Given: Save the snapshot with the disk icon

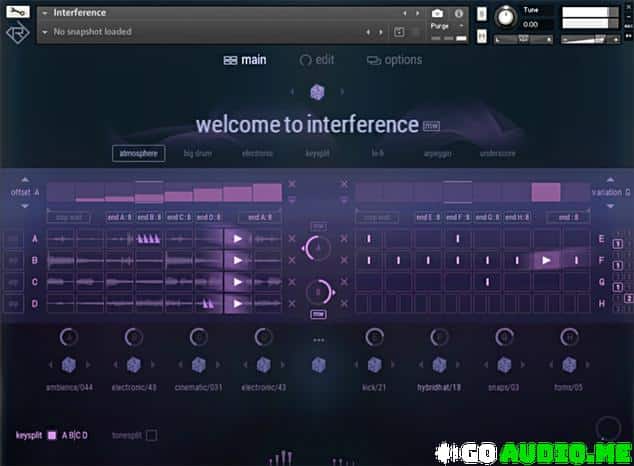Looking at the screenshot, I should coord(399,32).
